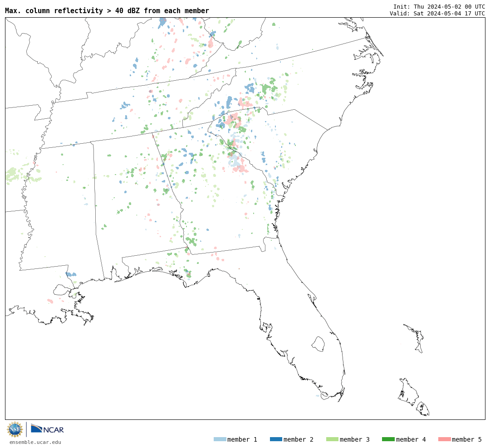
Task: Click the 'Init: Thu 2024-05-02 00 UTC' text
Action: [439, 6]
